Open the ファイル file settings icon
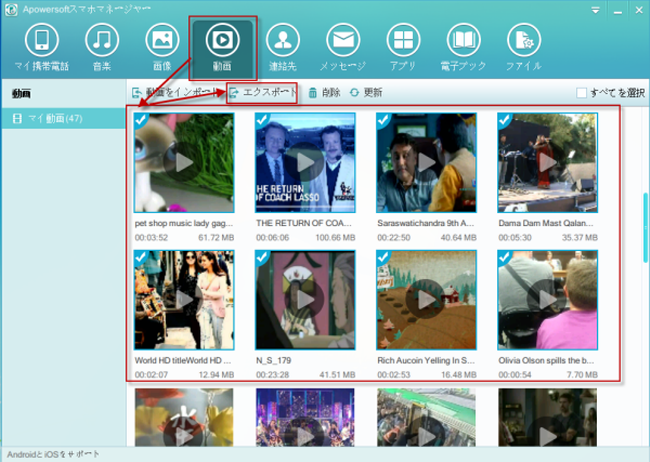This screenshot has width=650, height=462. (x=524, y=40)
